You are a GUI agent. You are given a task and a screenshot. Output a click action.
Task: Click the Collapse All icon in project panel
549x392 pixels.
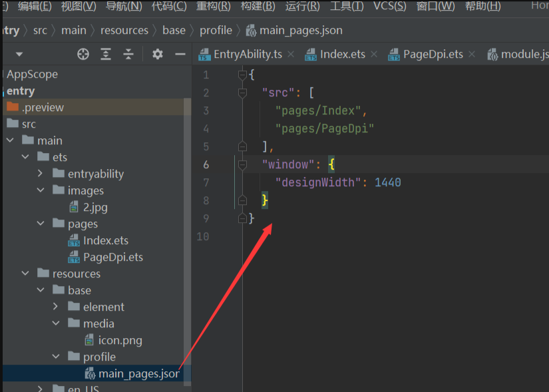coord(128,55)
